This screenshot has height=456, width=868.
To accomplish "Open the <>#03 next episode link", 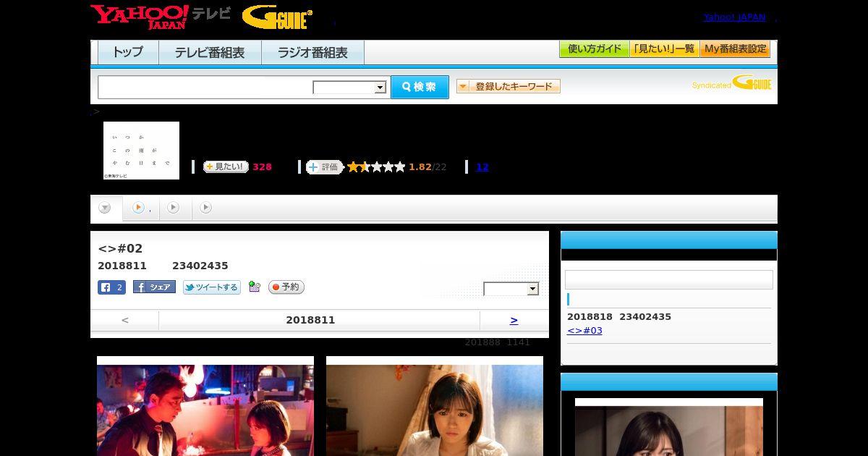I will (x=584, y=331).
